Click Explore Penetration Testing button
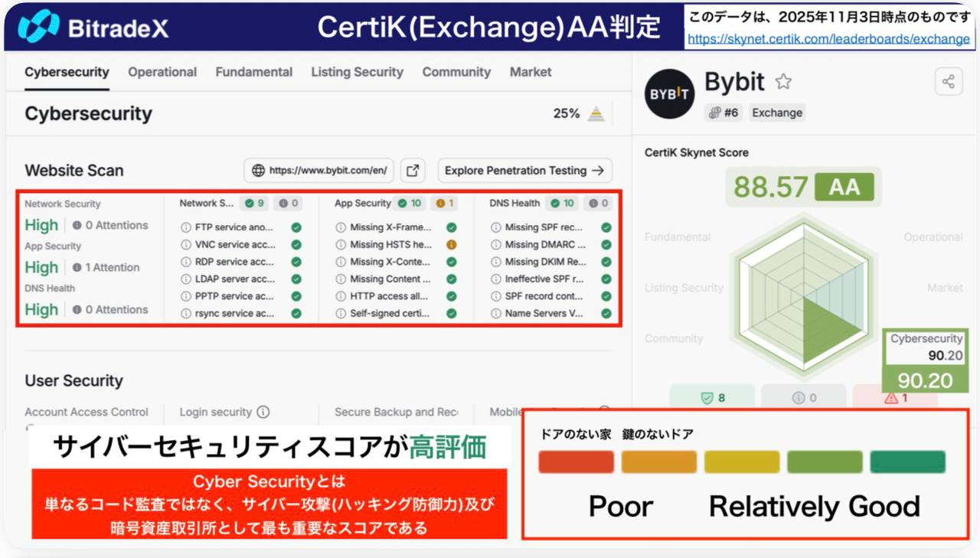 pyautogui.click(x=525, y=171)
